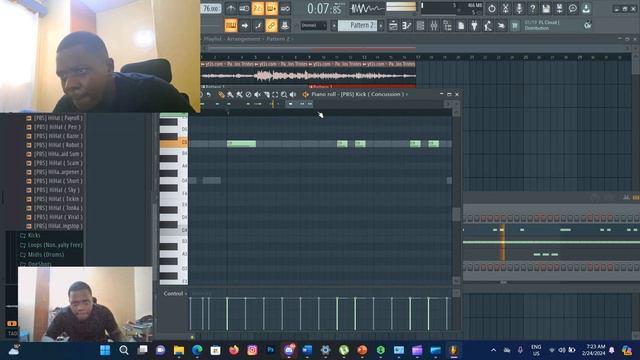Screen dimensions: 640x360
Task: Open the metronome toggle in the top toolbar
Action: coord(231,9)
